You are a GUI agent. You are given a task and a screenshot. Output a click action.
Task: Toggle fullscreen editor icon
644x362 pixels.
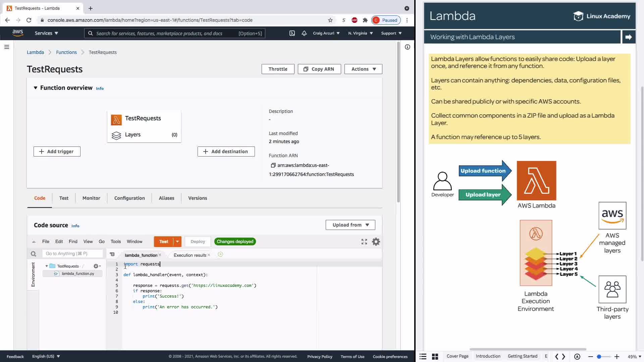(x=364, y=242)
